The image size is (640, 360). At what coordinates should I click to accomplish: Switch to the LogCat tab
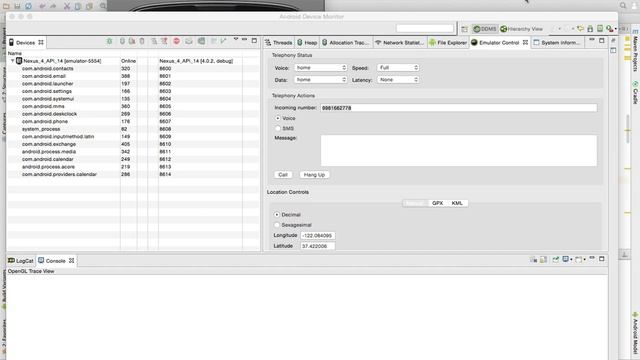20,260
